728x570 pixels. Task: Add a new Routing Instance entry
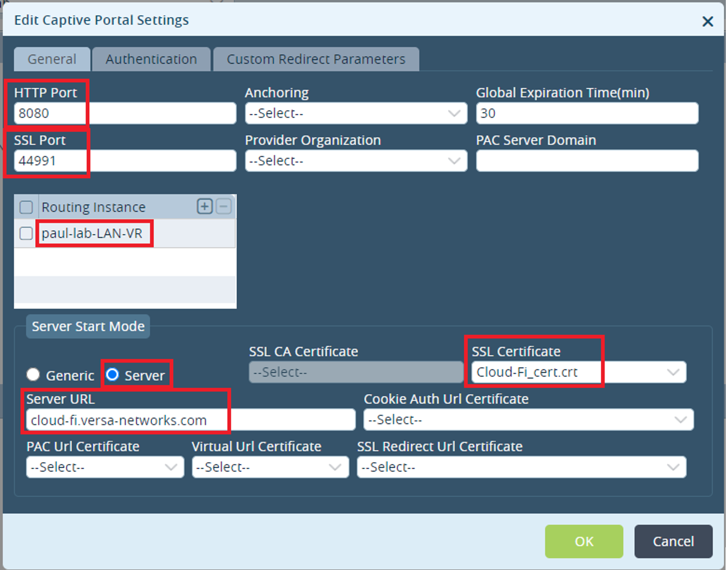coord(205,207)
